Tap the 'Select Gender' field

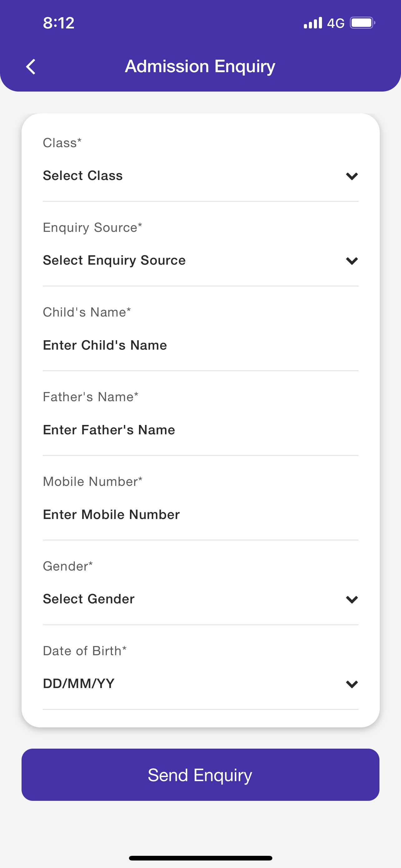(x=89, y=599)
